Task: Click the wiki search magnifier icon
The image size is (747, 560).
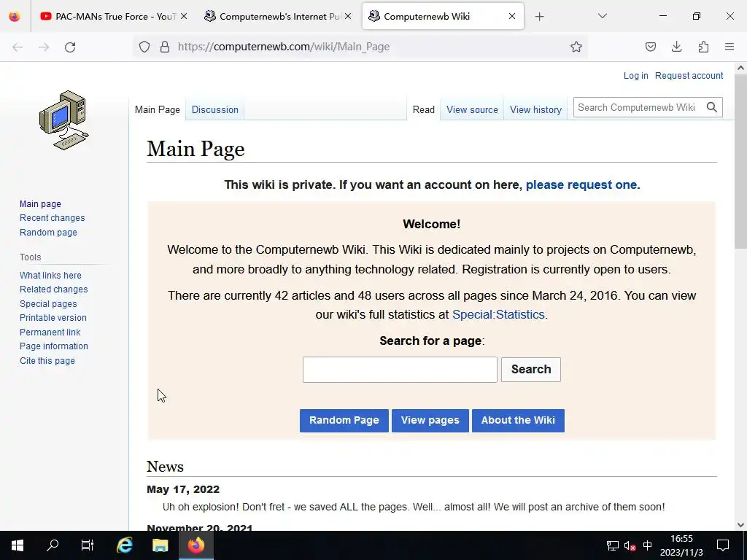Action: pos(712,107)
